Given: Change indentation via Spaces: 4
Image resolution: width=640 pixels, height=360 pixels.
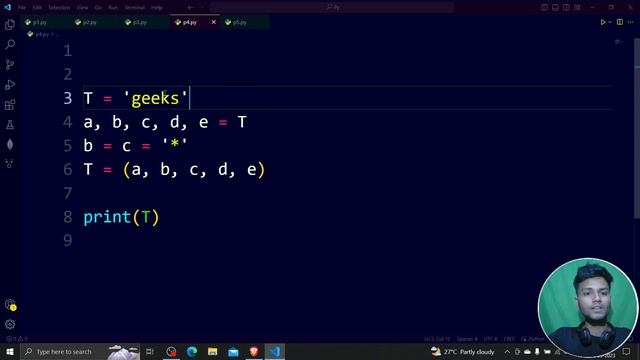Looking at the screenshot, I should (467, 339).
